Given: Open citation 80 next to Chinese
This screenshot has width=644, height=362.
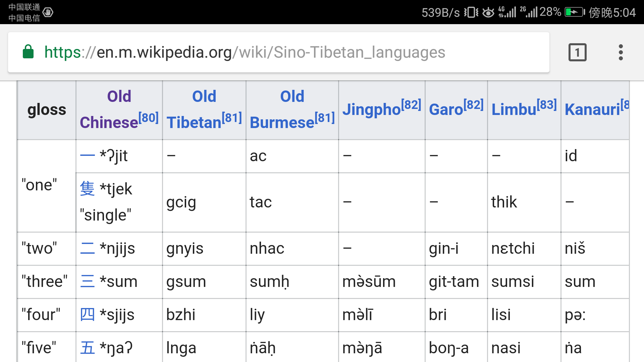Looking at the screenshot, I should pyautogui.click(x=149, y=118).
